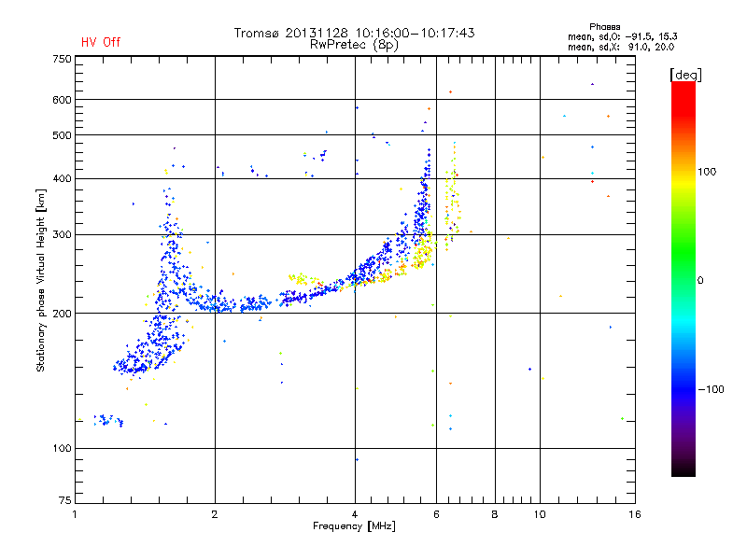Click y-axis tick label 300
Screen dimensions: 747x560
point(62,235)
